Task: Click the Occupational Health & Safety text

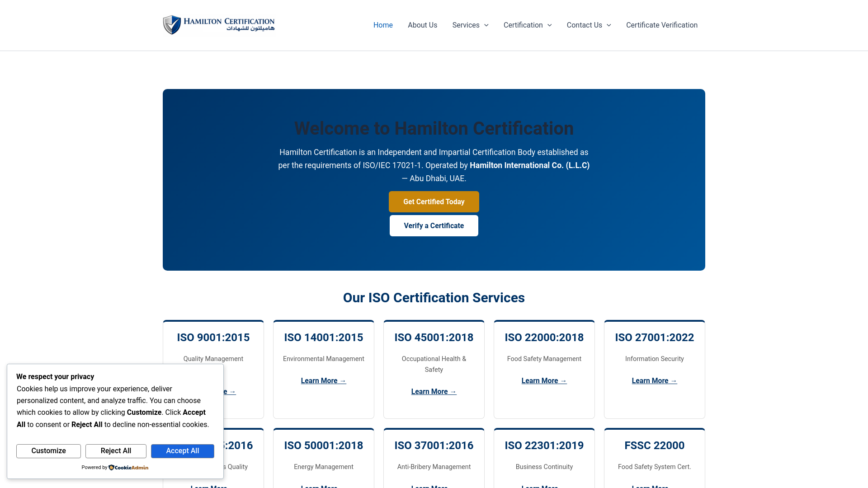Action: pos(434,364)
